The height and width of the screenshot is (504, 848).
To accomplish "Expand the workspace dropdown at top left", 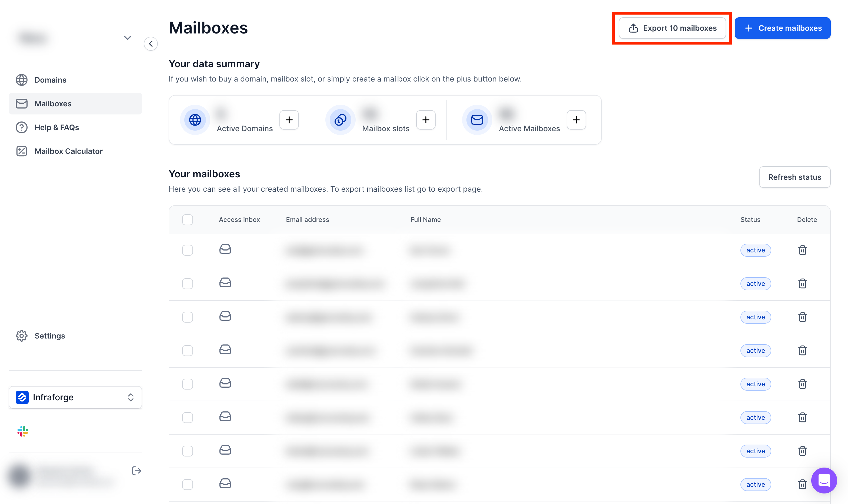I will tap(127, 38).
